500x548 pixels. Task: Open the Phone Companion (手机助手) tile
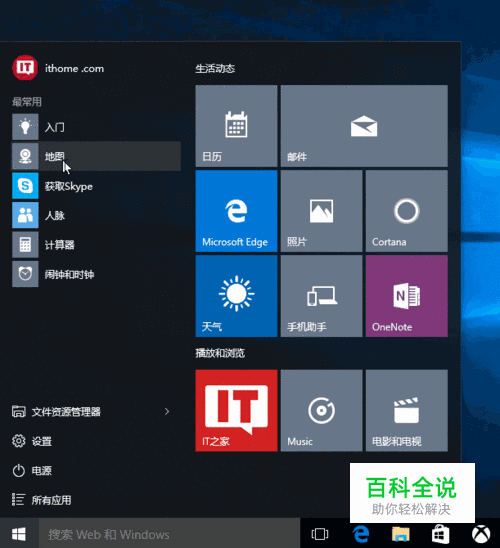[321, 296]
